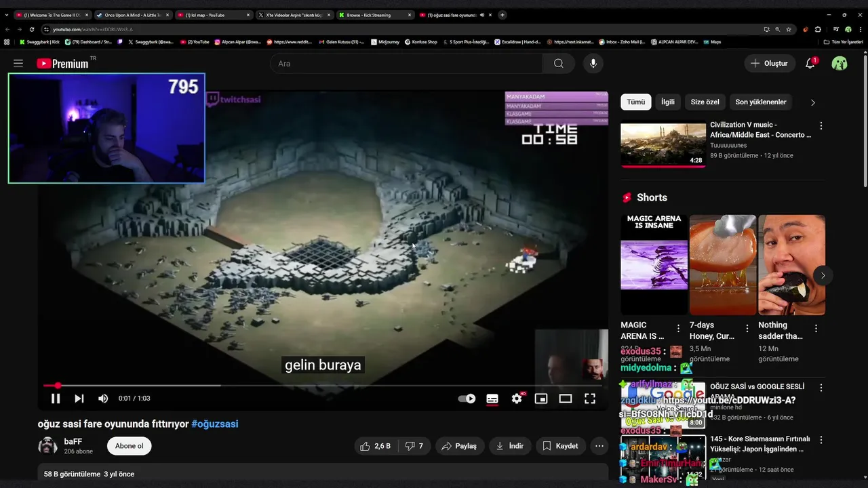Image resolution: width=868 pixels, height=488 pixels.
Task: Open the Midjourney bookmark
Action: click(384, 42)
